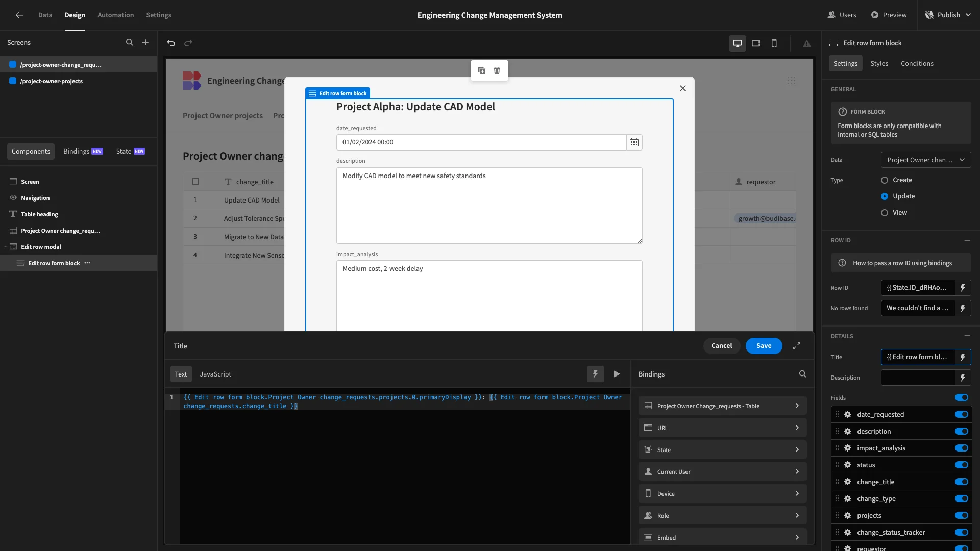
Task: Toggle the description field switch
Action: [x=962, y=431]
